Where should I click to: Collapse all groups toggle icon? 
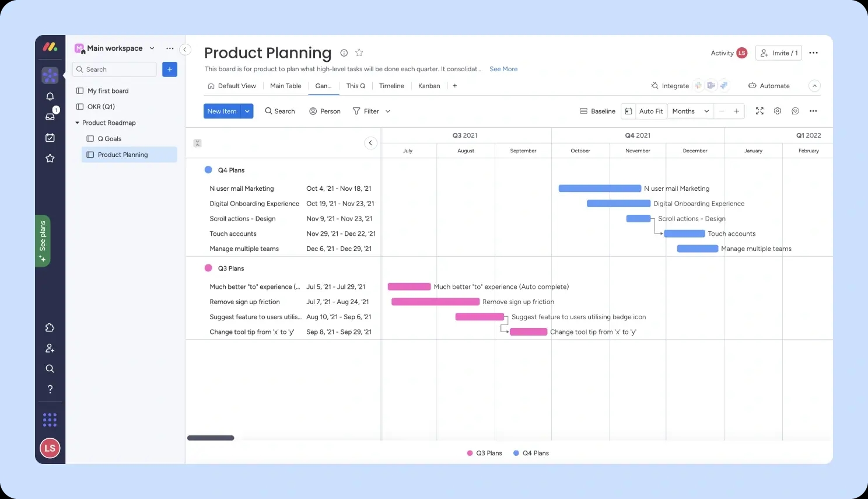click(x=198, y=143)
